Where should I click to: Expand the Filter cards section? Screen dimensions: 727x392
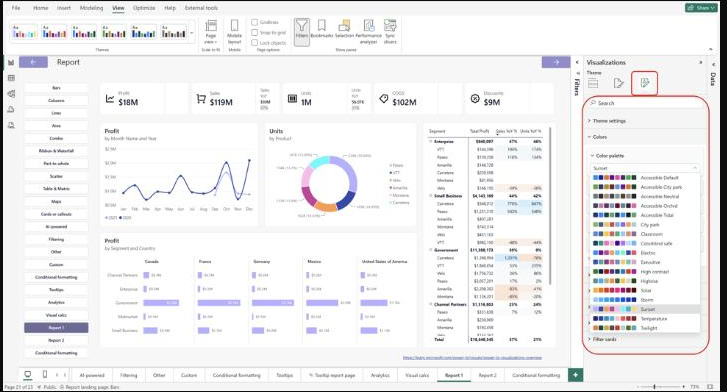(x=602, y=339)
